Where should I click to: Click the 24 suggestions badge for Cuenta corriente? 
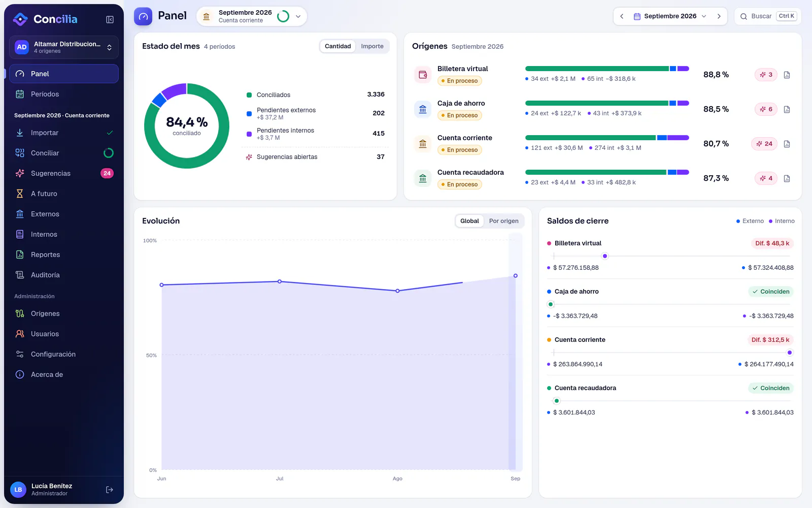coord(764,144)
